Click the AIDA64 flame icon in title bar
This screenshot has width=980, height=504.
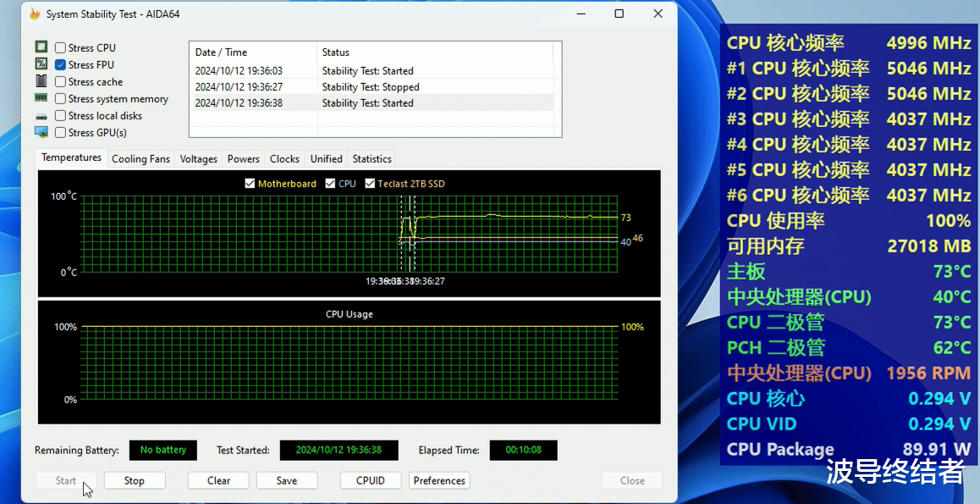click(35, 14)
